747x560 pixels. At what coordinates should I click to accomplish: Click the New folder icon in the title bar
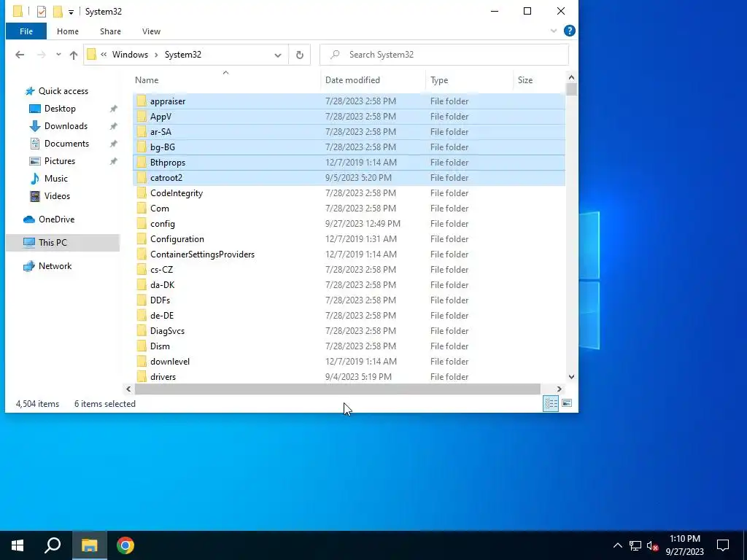pos(58,11)
